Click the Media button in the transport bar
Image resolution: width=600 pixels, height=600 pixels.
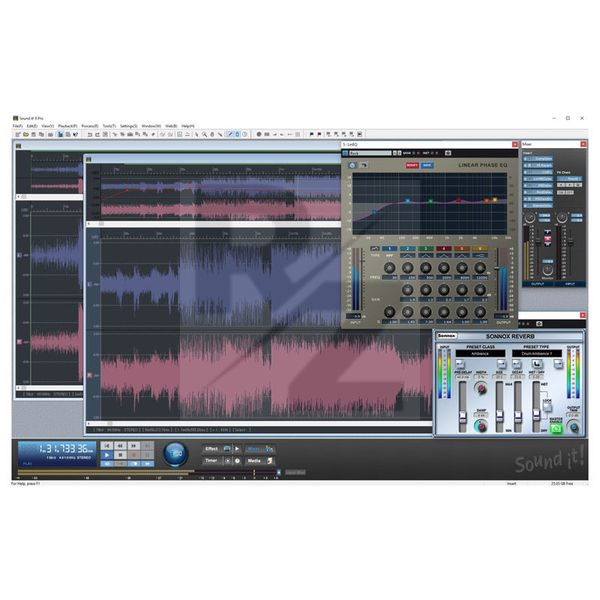click(x=260, y=461)
